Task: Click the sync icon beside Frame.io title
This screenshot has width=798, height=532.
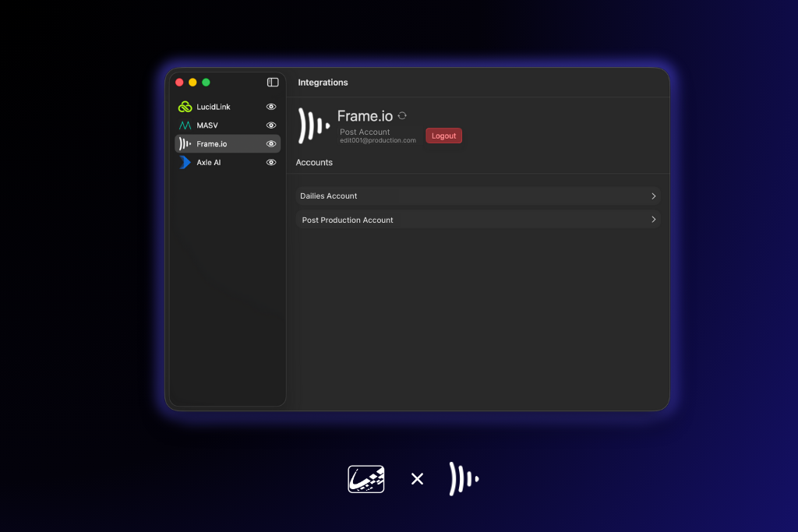Action: coord(402,115)
